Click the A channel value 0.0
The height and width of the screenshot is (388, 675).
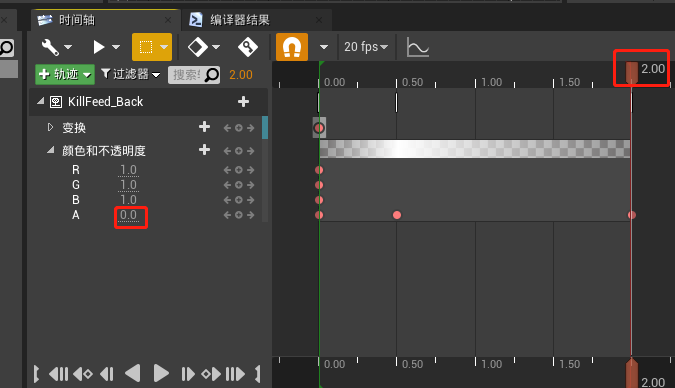[x=128, y=215]
